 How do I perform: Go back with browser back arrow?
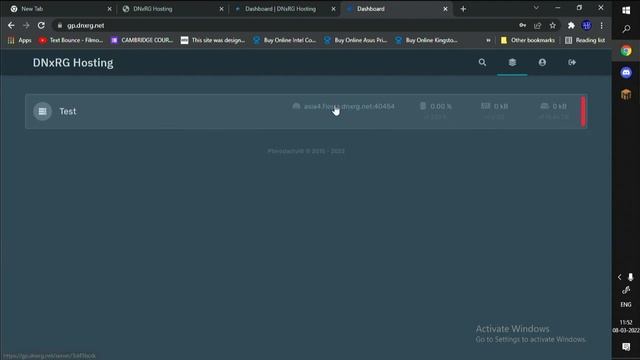(x=11, y=25)
